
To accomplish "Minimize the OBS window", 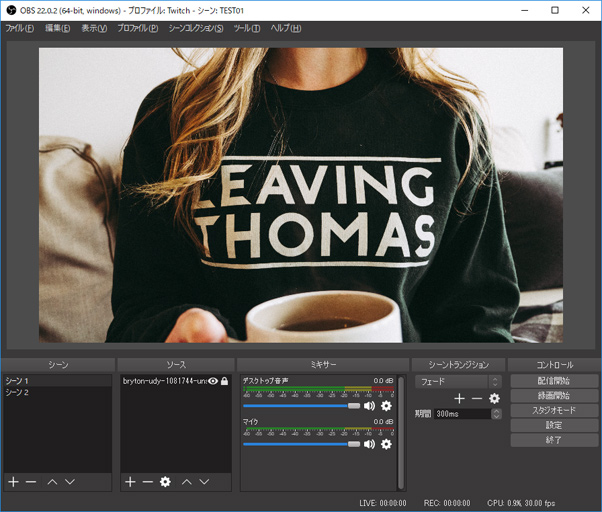I will (x=524, y=10).
